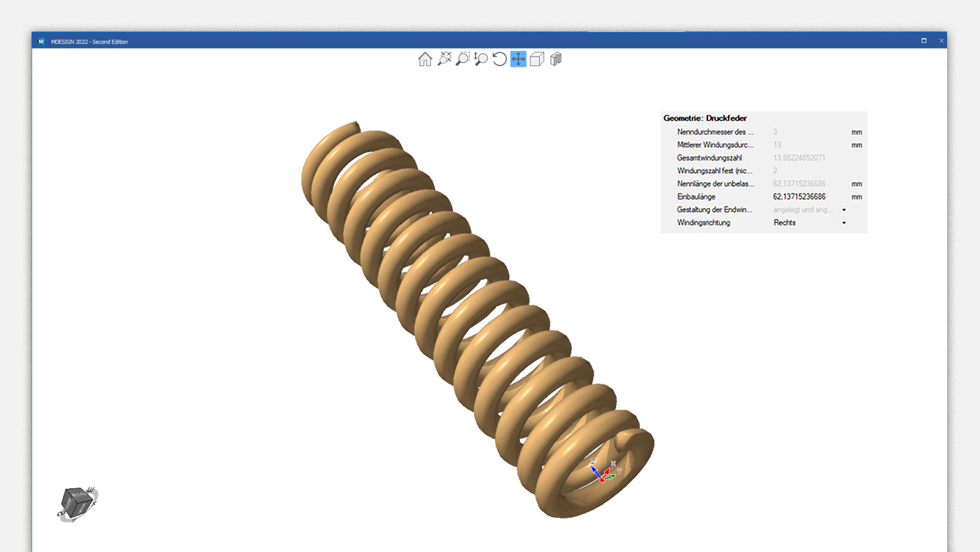The width and height of the screenshot is (980, 552).
Task: Click the rotate view icon
Action: [x=499, y=60]
